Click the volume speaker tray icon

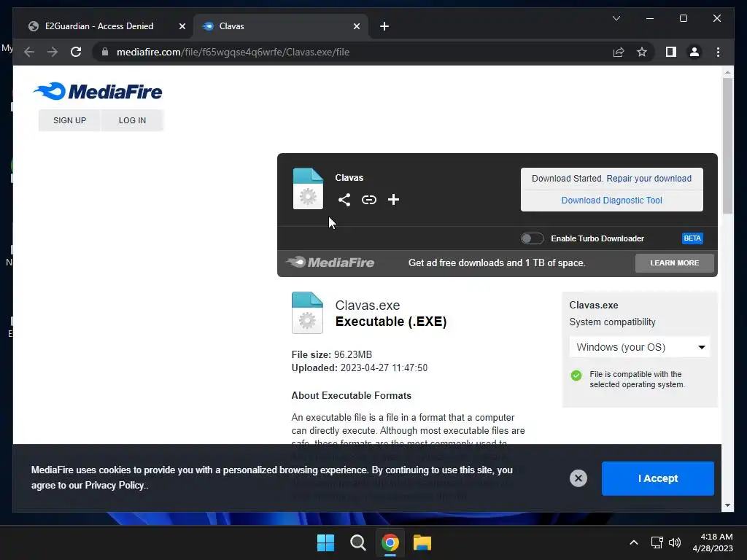675,542
